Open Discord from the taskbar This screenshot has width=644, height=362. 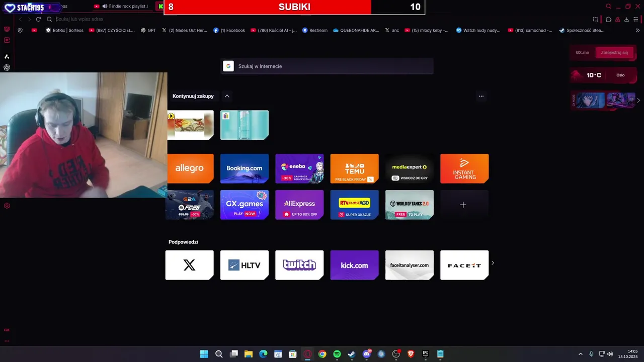(x=367, y=354)
